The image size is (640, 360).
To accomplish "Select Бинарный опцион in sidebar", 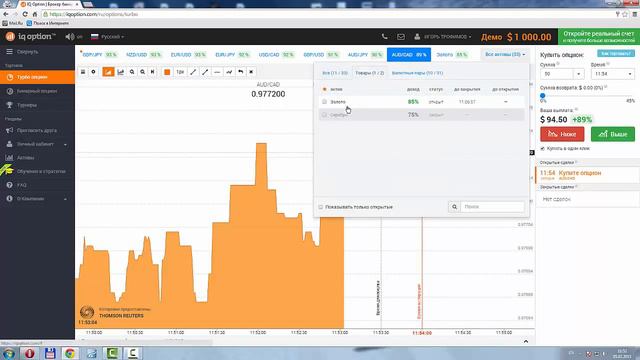I will pyautogui.click(x=37, y=91).
